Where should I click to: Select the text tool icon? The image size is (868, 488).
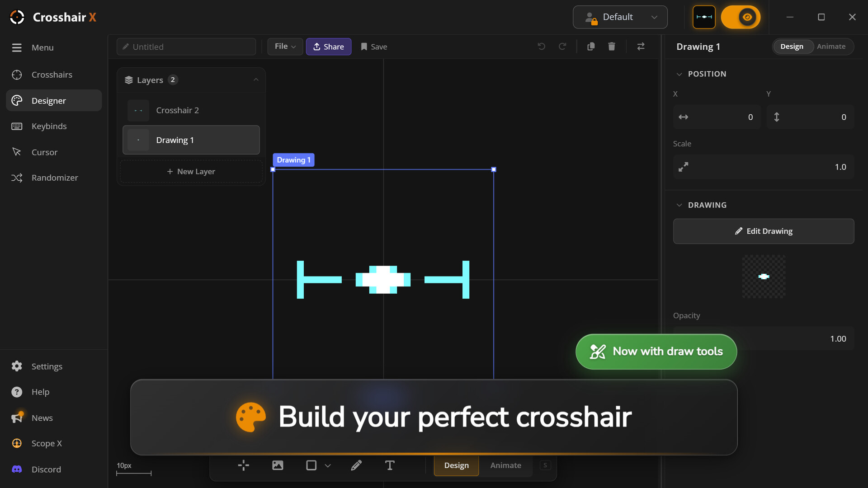pyautogui.click(x=390, y=465)
